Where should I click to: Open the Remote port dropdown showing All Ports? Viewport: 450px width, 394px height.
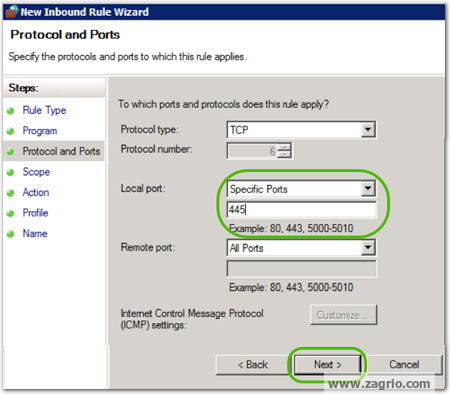(x=301, y=248)
